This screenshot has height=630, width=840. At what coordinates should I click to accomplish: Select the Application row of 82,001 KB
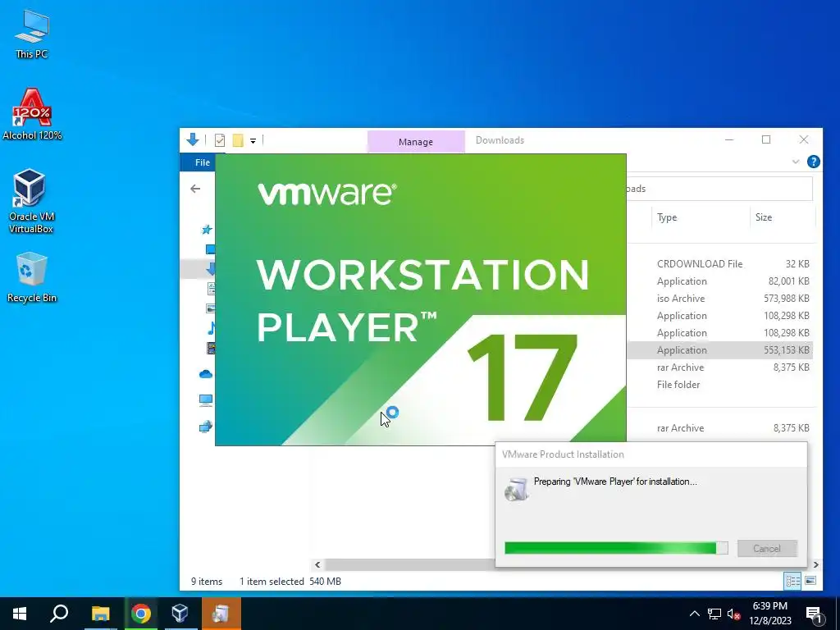point(719,281)
